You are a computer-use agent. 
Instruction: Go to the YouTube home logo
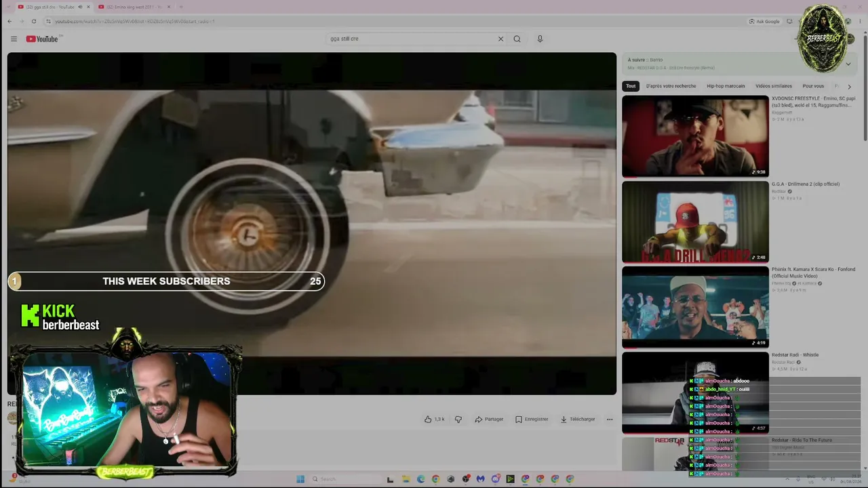42,39
